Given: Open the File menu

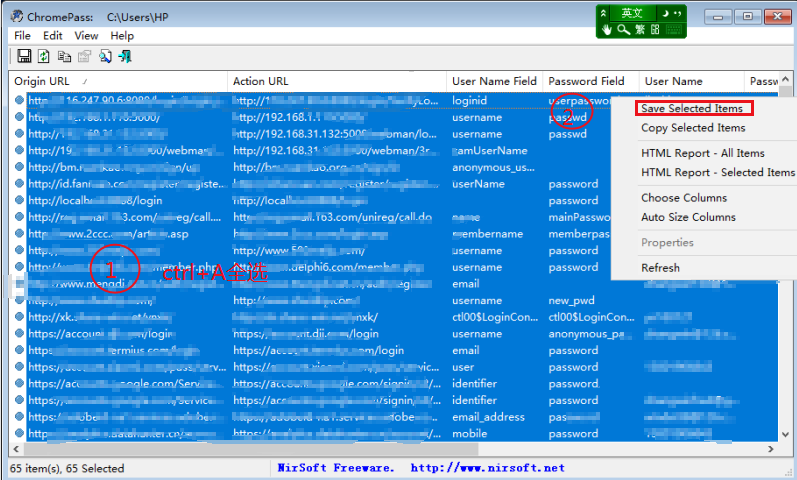Looking at the screenshot, I should (22, 36).
